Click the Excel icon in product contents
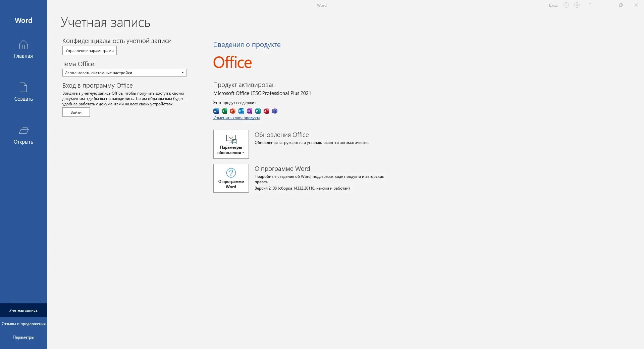Viewport: 644px width, 349px height. 224,111
